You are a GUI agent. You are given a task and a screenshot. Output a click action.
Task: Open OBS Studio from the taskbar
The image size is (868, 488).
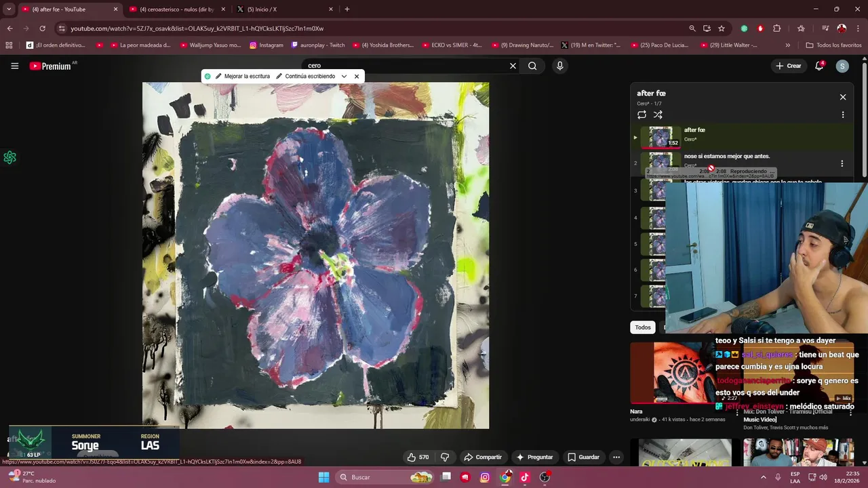click(x=545, y=477)
